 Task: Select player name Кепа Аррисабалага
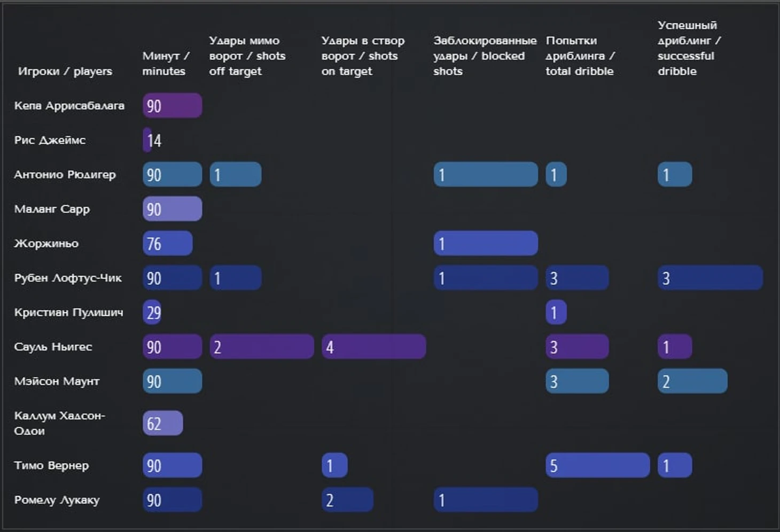(69, 106)
